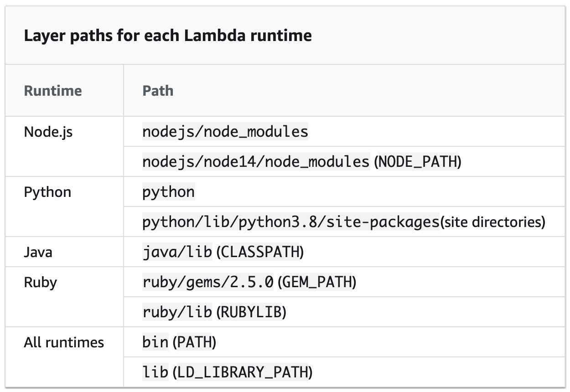Screen dimensions: 570x392
Task: Click the Path column header
Action: [158, 90]
